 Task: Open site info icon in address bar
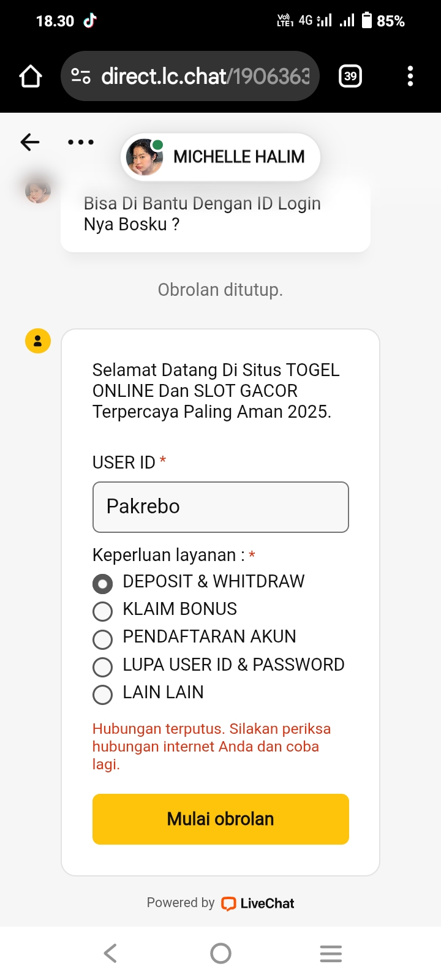point(81,77)
